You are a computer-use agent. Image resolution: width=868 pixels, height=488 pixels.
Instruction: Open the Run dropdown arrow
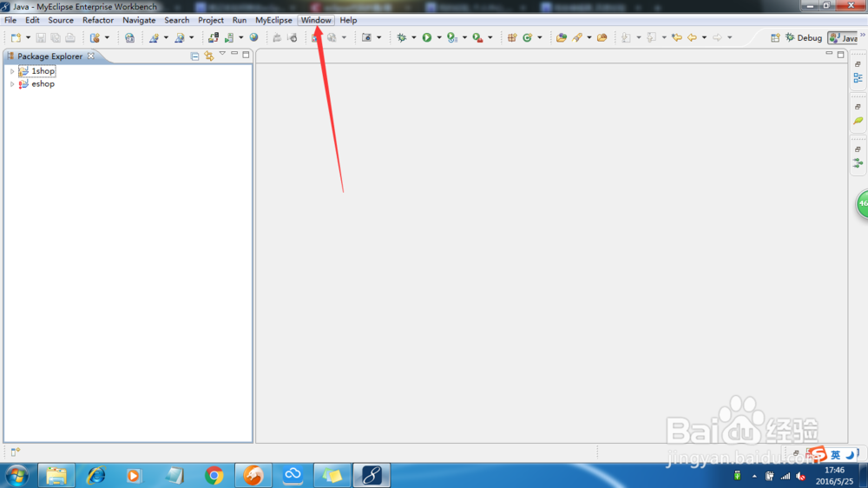[439, 37]
